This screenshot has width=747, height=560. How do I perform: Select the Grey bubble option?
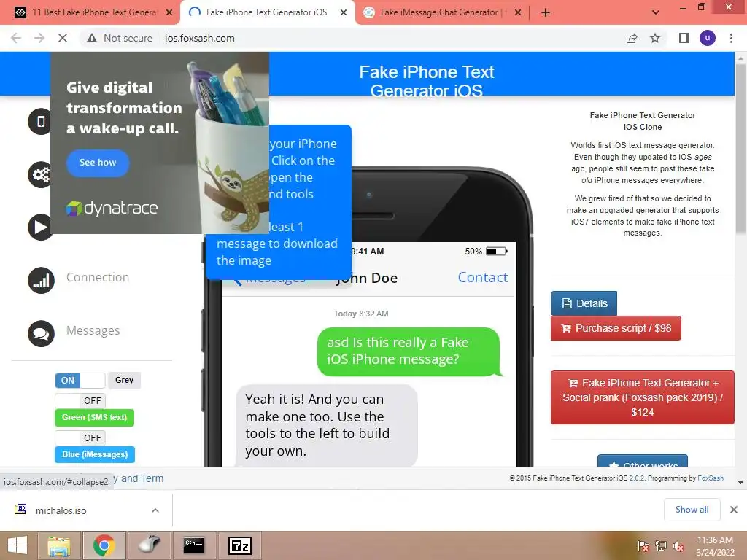click(x=124, y=380)
